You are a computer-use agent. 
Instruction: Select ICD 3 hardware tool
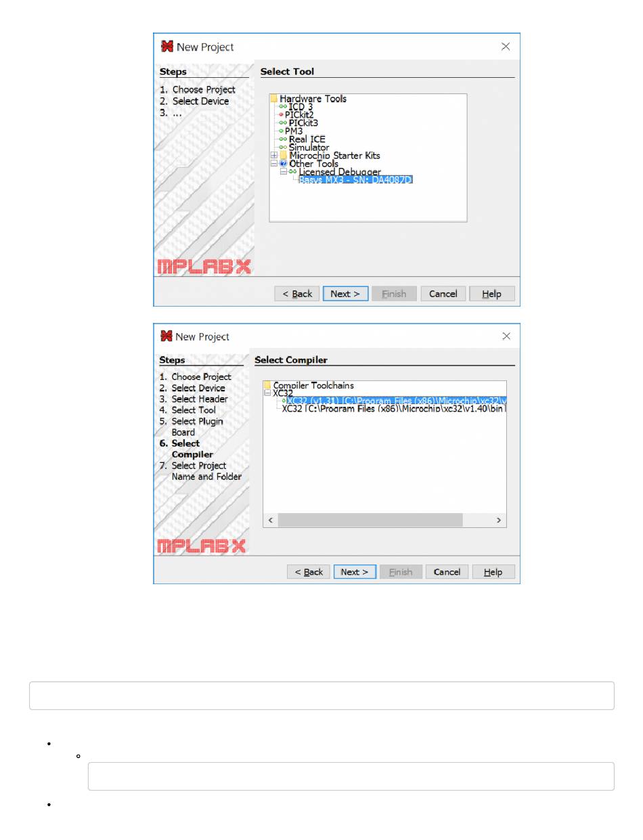click(x=301, y=107)
